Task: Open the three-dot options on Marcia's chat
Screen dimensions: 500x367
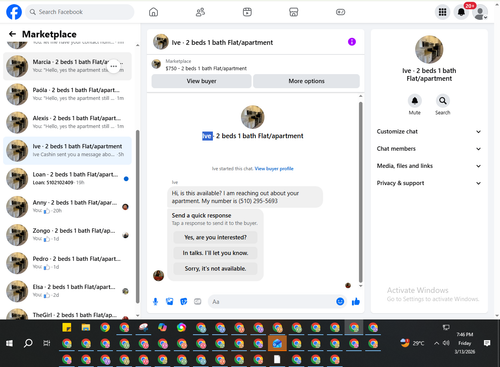Action: point(114,66)
